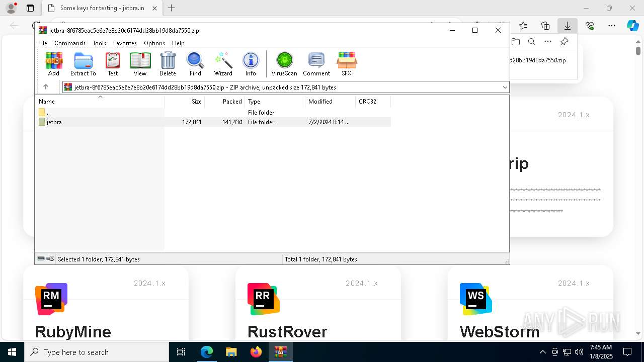This screenshot has width=644, height=362.
Task: Start VirusScan on the archive
Action: pyautogui.click(x=284, y=64)
